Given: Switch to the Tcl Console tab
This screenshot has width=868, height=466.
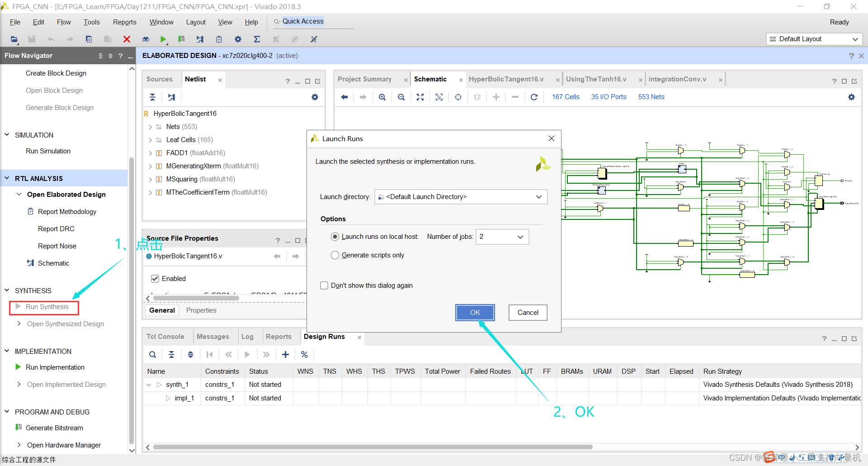Looking at the screenshot, I should 165,337.
